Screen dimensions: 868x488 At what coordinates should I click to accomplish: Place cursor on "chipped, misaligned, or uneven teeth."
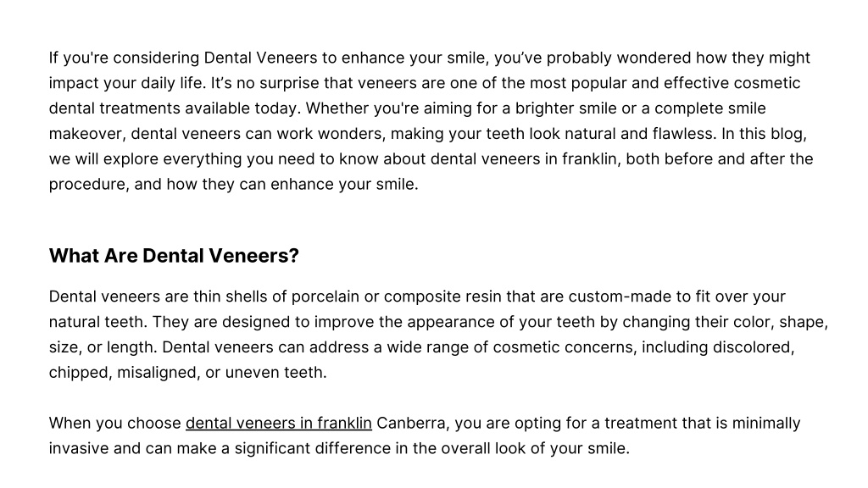[187, 373]
